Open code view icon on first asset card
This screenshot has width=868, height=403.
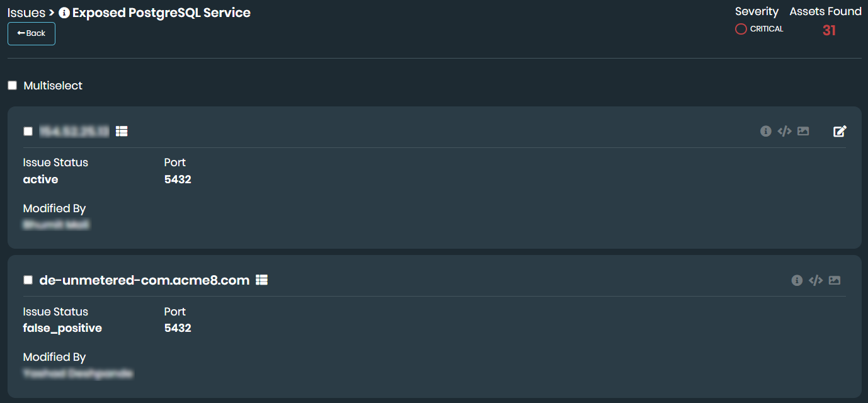point(784,131)
